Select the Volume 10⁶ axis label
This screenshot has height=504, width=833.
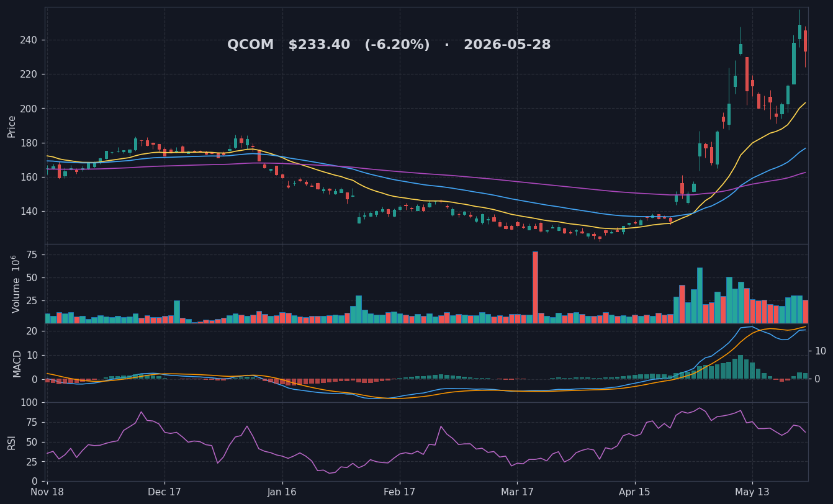pyautogui.click(x=15, y=284)
